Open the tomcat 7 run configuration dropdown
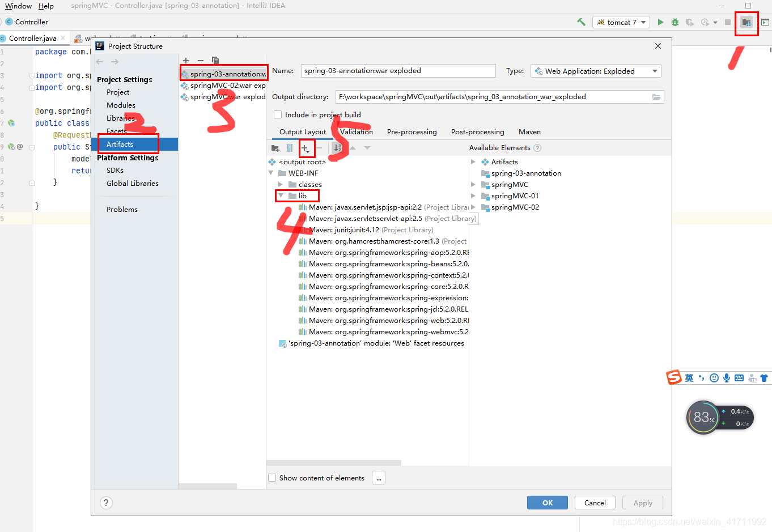 [622, 22]
